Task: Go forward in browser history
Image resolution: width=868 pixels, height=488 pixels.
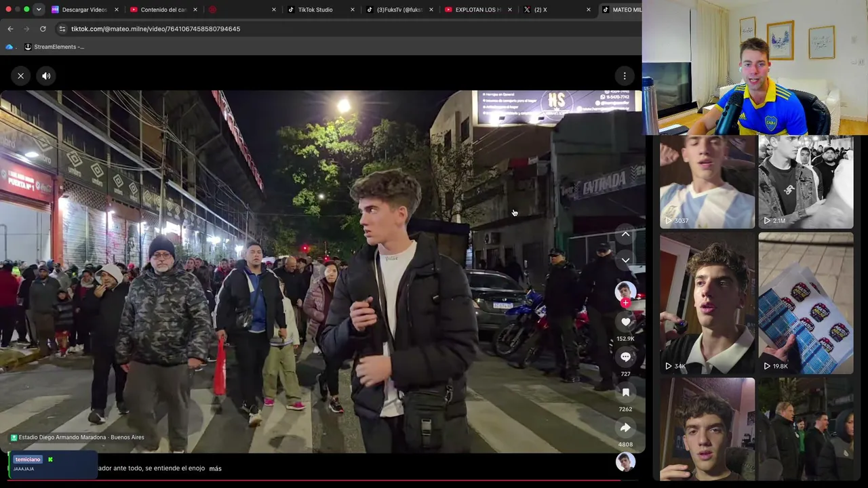Action: pos(26,29)
